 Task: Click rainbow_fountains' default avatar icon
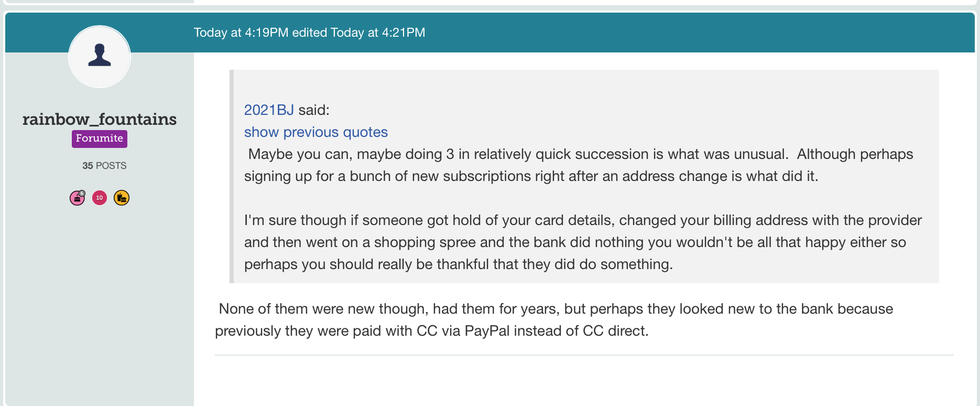click(x=100, y=56)
